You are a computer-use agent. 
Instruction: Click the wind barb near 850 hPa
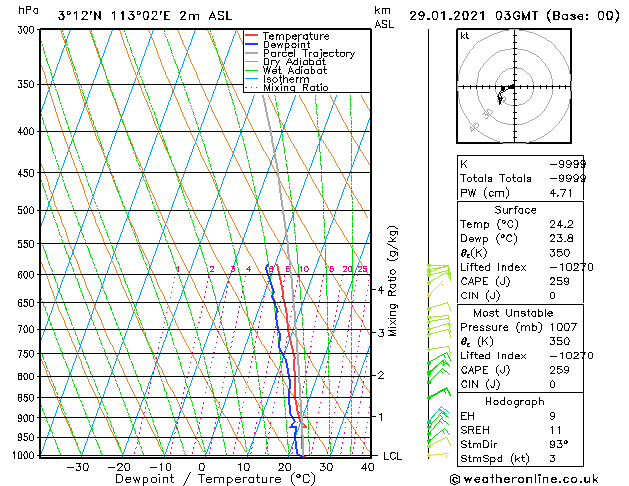pyautogui.click(x=439, y=393)
